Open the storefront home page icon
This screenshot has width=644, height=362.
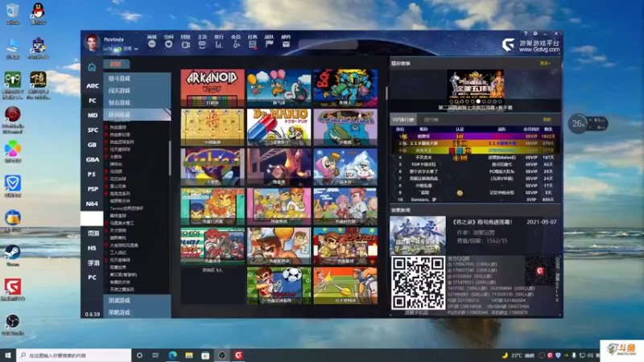point(202,44)
